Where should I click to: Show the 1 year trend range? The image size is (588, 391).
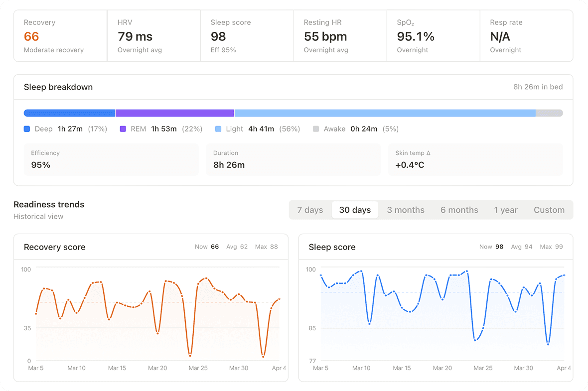coord(506,210)
